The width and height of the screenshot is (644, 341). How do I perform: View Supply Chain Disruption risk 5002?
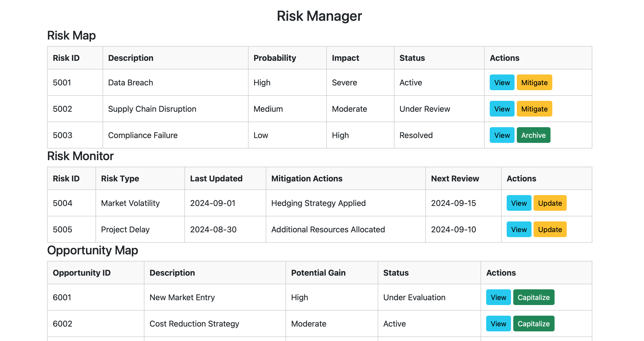tap(502, 109)
